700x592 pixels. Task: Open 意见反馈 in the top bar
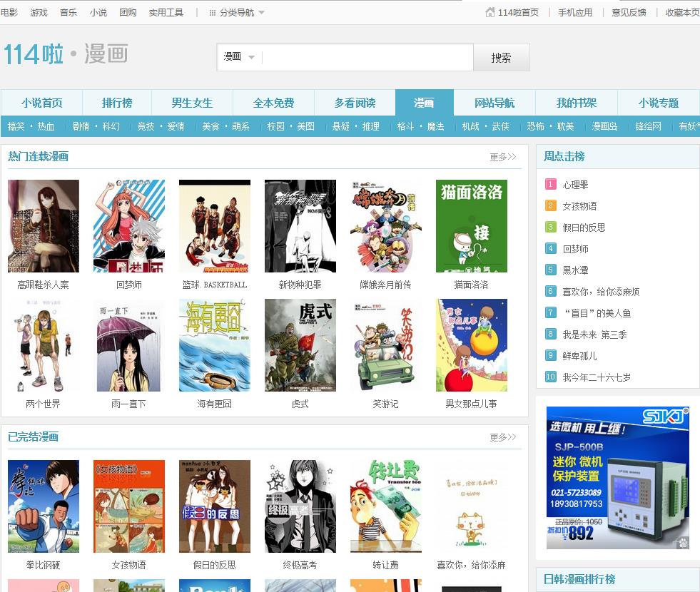coord(629,13)
